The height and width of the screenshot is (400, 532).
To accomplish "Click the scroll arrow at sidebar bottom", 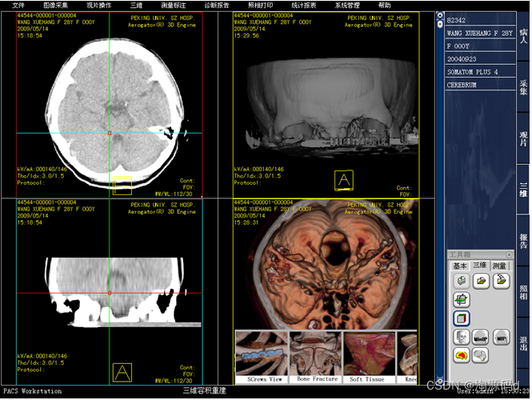I will coord(440,381).
